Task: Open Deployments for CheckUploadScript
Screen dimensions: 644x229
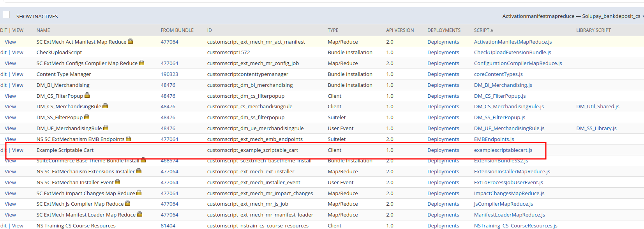Action: [443, 53]
